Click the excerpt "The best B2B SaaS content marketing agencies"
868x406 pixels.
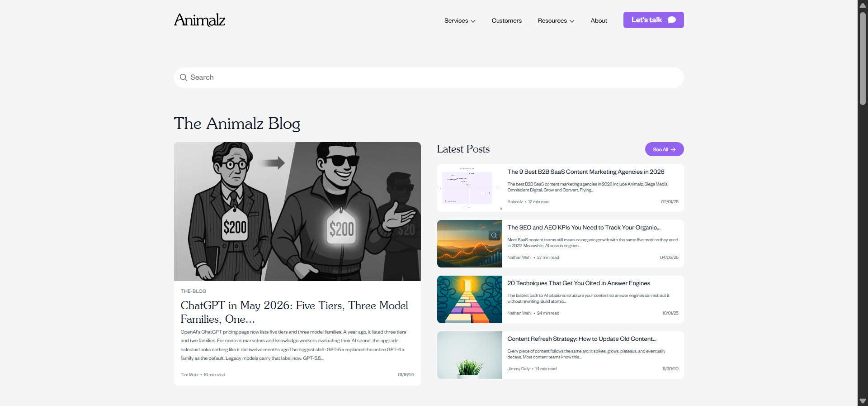[x=588, y=187]
